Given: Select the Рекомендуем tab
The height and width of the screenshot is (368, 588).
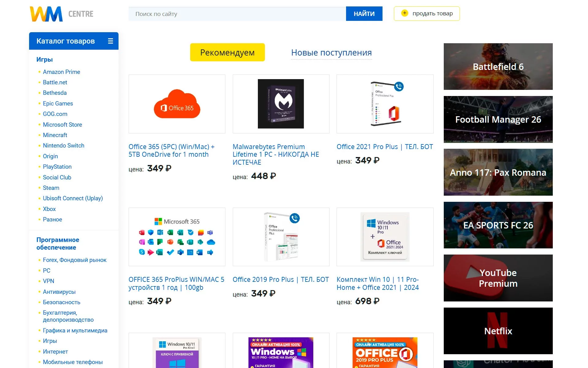Looking at the screenshot, I should click(x=227, y=52).
